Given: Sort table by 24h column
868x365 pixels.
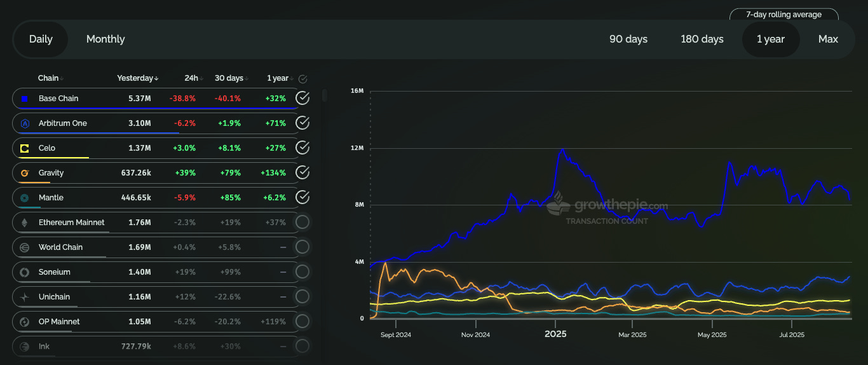Looking at the screenshot, I should click(x=193, y=78).
